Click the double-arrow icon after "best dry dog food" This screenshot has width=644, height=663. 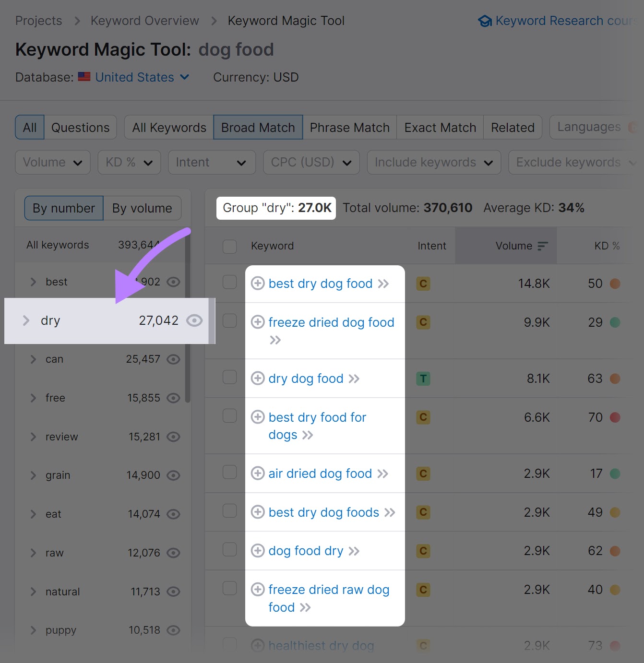[383, 284]
